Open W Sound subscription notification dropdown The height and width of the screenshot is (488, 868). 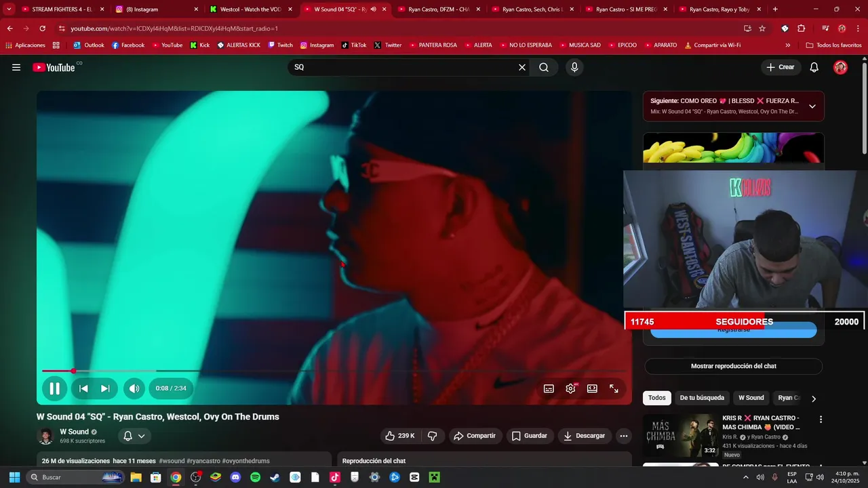(134, 436)
